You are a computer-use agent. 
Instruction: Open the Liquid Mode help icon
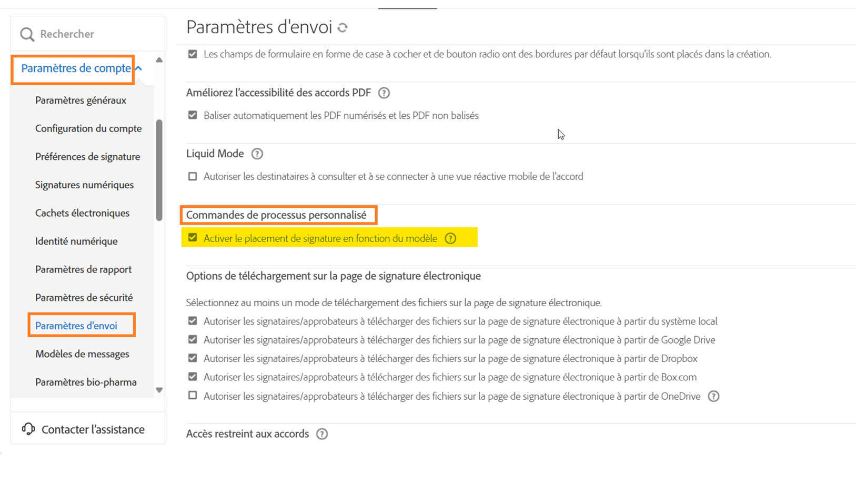[257, 154]
